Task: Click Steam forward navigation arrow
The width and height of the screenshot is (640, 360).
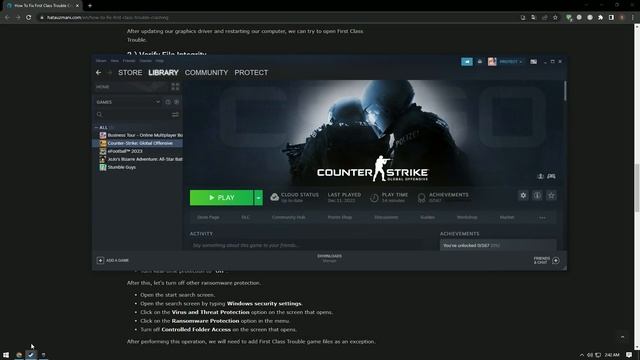Action: point(109,72)
